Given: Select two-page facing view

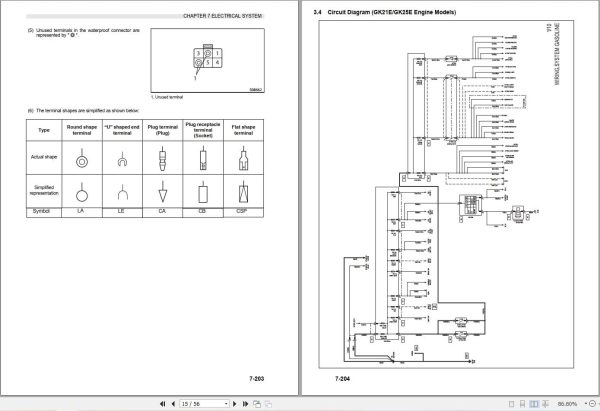Looking at the screenshot, I should (x=534, y=404).
